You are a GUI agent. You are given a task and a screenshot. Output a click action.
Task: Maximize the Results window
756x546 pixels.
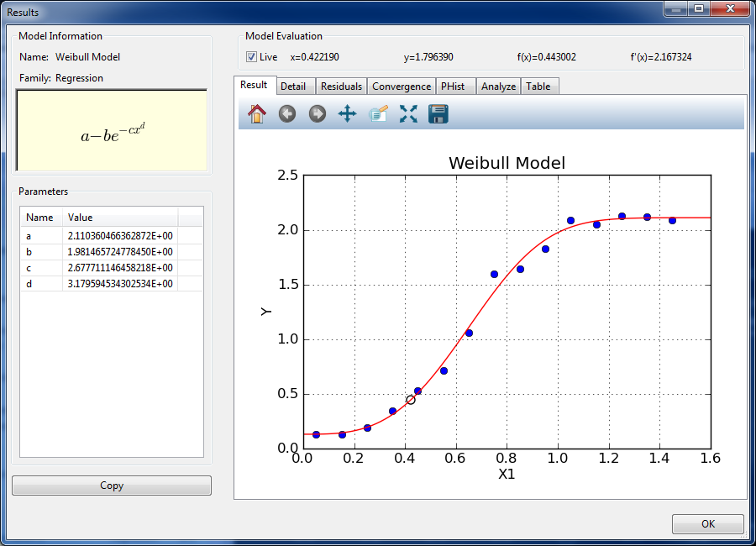[699, 8]
